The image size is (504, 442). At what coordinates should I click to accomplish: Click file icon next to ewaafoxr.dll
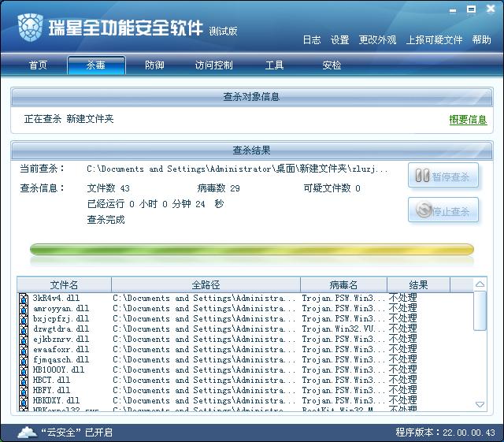23,350
